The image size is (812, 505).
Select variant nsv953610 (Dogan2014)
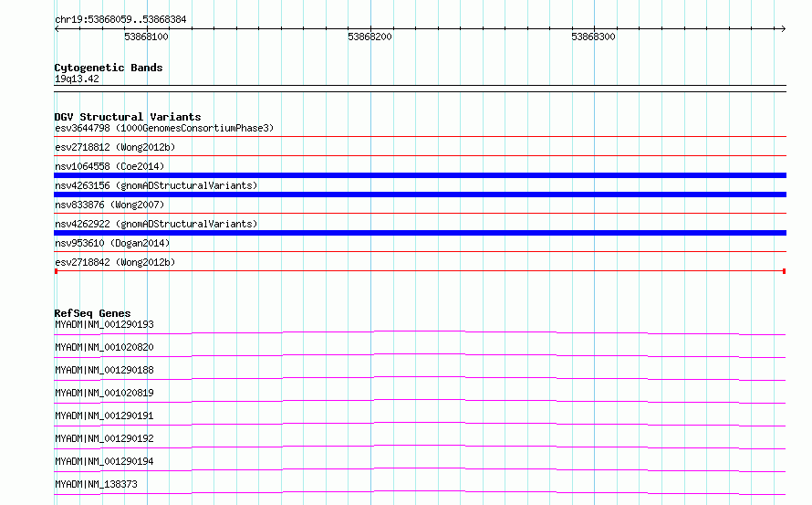tap(112, 243)
